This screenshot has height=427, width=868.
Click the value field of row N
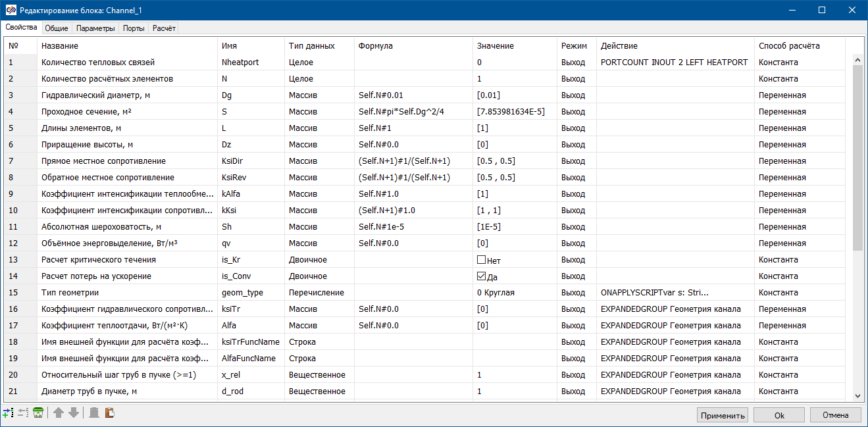(x=514, y=79)
